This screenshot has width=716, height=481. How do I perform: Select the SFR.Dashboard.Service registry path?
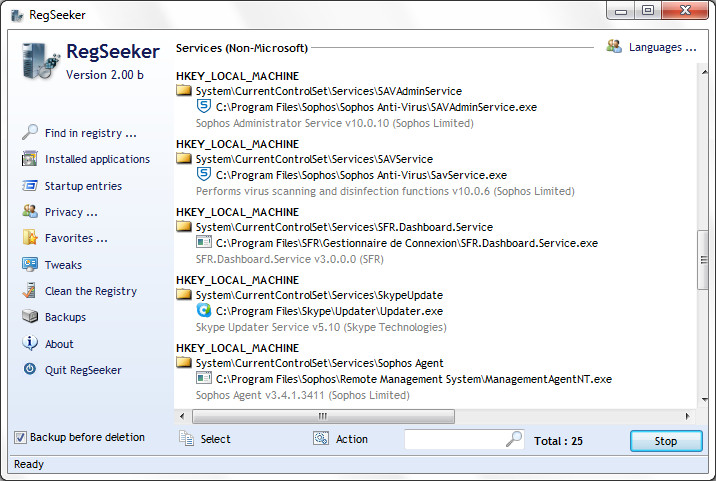(344, 227)
